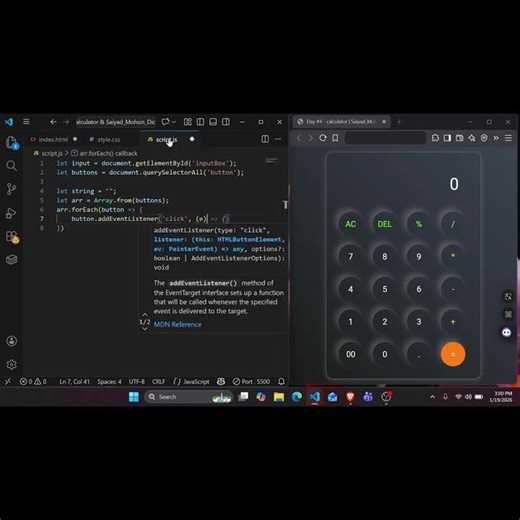Show hidden system tray icons
520x520 pixels.
pyautogui.click(x=432, y=397)
